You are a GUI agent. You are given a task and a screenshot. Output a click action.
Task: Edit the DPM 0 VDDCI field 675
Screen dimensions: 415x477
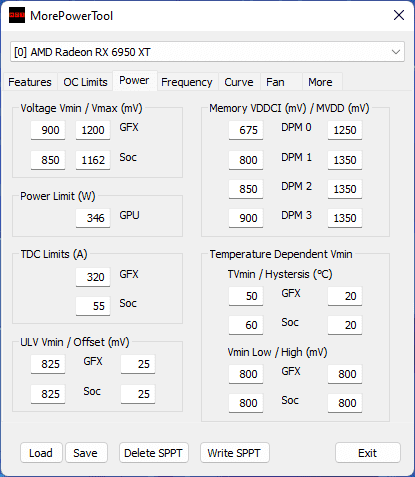pos(246,130)
